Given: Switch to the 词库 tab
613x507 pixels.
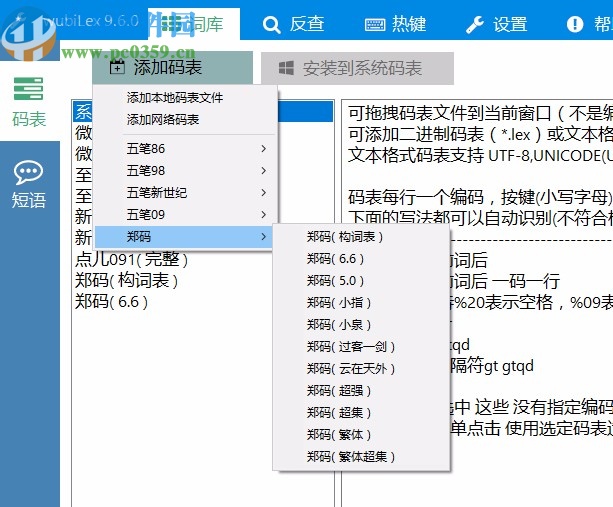Looking at the screenshot, I should (194, 24).
